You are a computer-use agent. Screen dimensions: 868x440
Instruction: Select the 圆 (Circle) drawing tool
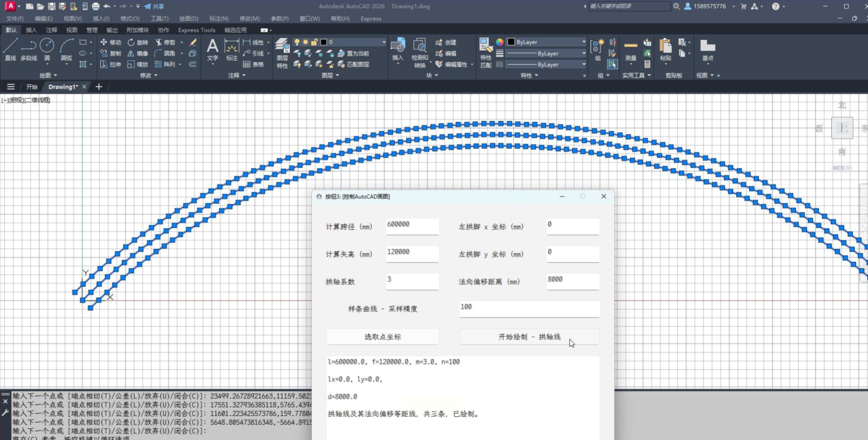tap(47, 50)
